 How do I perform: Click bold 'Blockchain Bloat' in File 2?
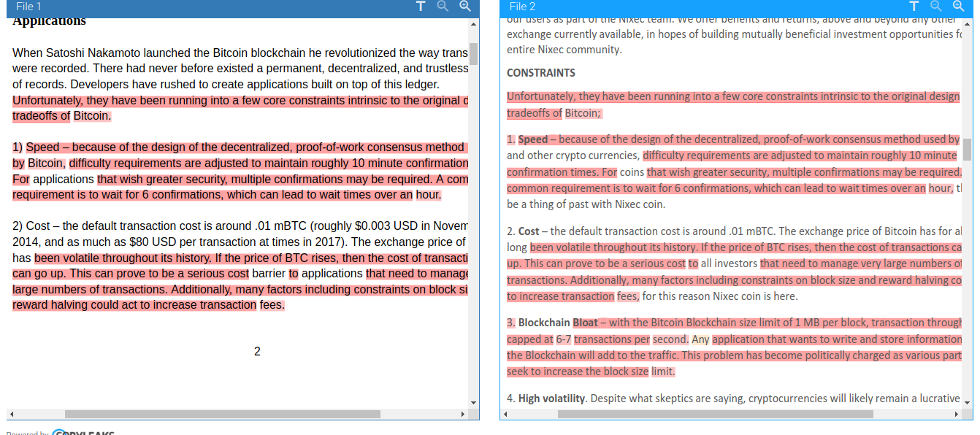558,323
